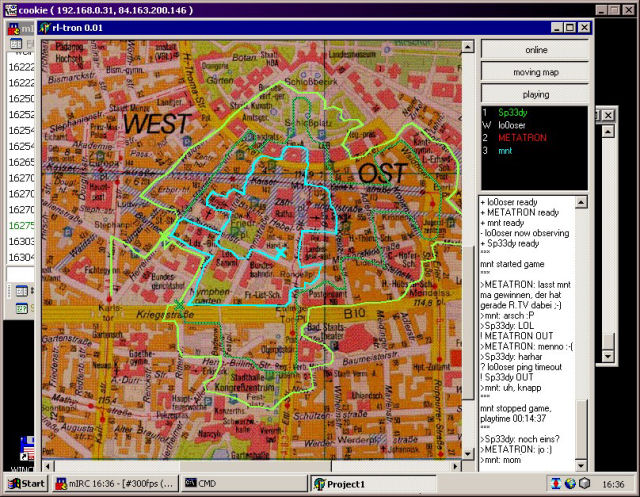Image resolution: width=640 pixels, height=497 pixels.
Task: Click scroll up in background right window
Action: coord(608,131)
